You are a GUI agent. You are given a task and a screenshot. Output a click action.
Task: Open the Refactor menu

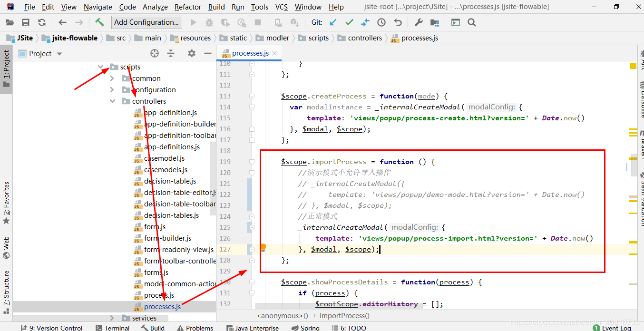coord(188,7)
